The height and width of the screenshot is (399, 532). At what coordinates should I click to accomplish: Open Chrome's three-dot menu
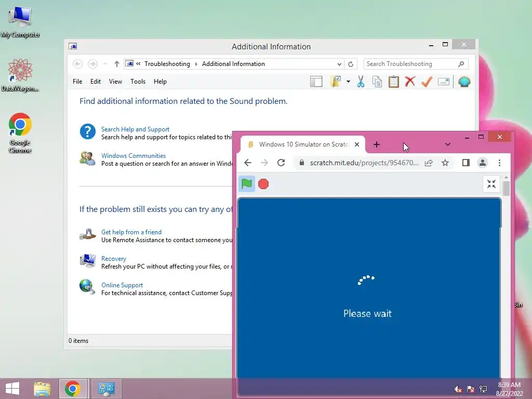tap(499, 163)
